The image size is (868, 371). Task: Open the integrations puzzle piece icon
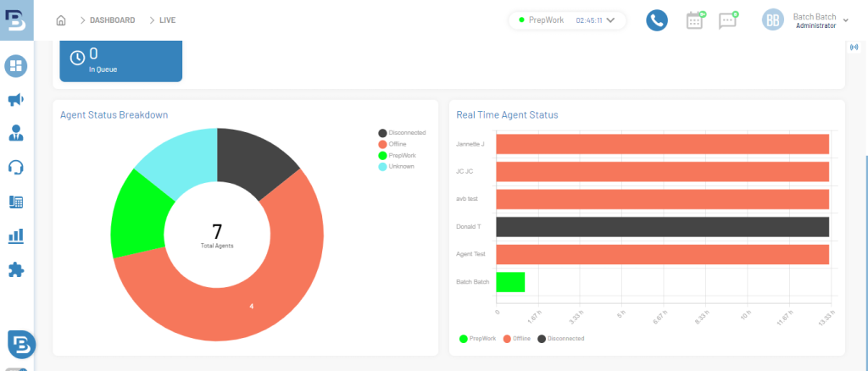[16, 270]
